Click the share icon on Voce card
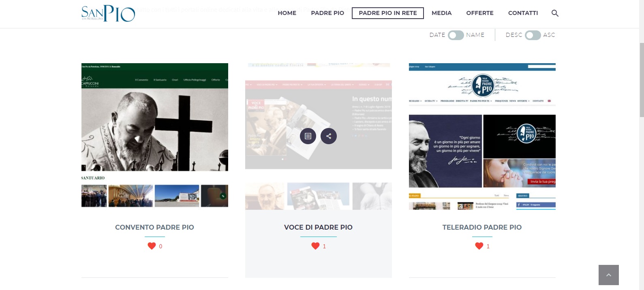The height and width of the screenshot is (290, 644). [329, 136]
